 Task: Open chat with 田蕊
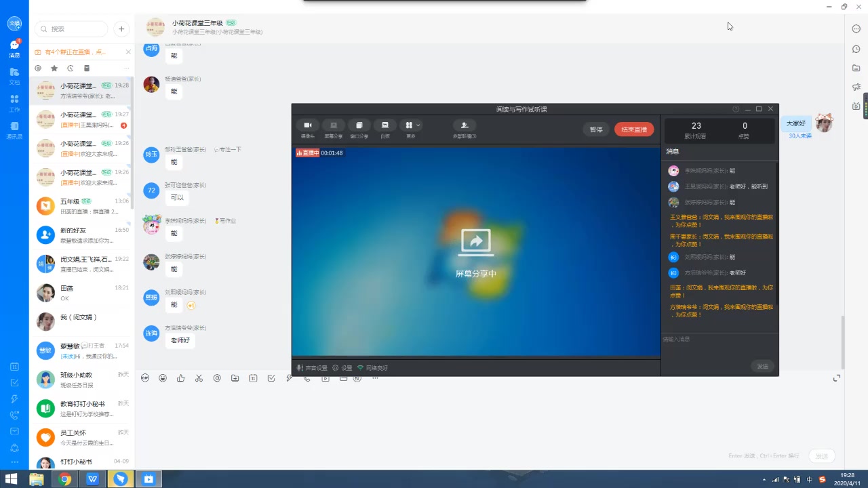pyautogui.click(x=82, y=293)
